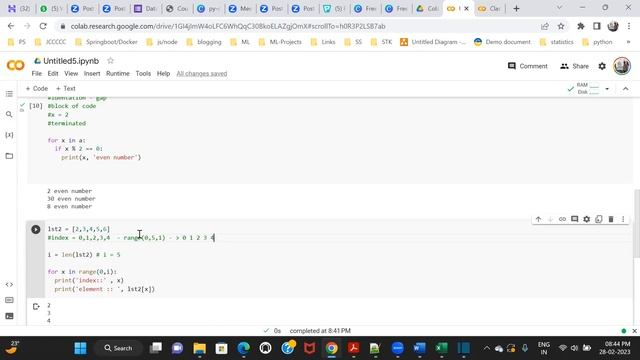Open the code snippets icon

pos(9,284)
